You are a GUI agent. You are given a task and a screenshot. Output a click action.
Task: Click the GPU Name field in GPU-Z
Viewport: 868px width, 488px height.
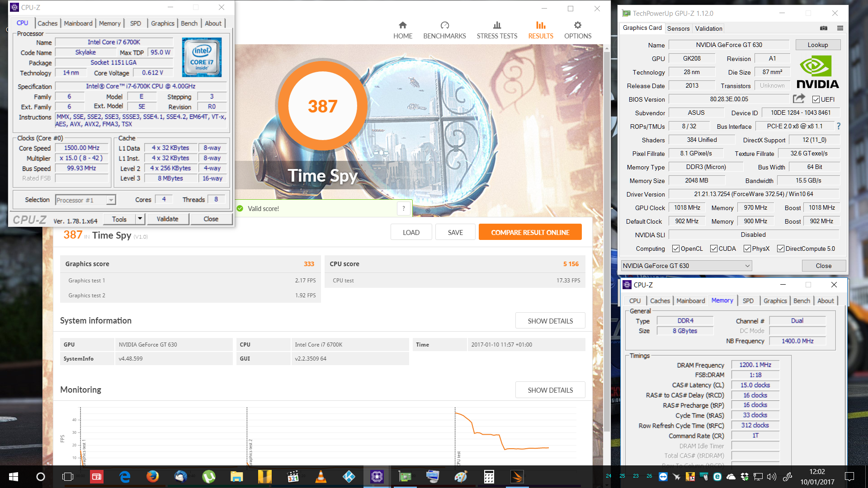tap(729, 45)
